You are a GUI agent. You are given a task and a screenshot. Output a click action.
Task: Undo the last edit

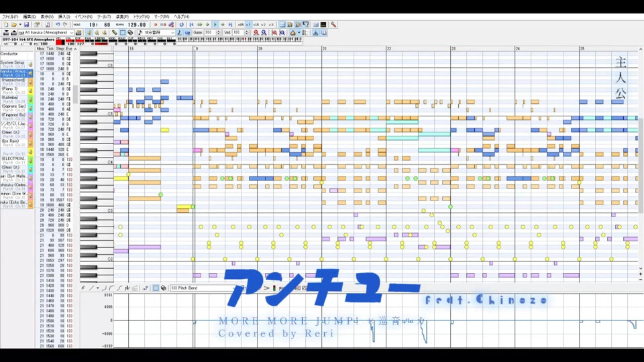(58, 25)
